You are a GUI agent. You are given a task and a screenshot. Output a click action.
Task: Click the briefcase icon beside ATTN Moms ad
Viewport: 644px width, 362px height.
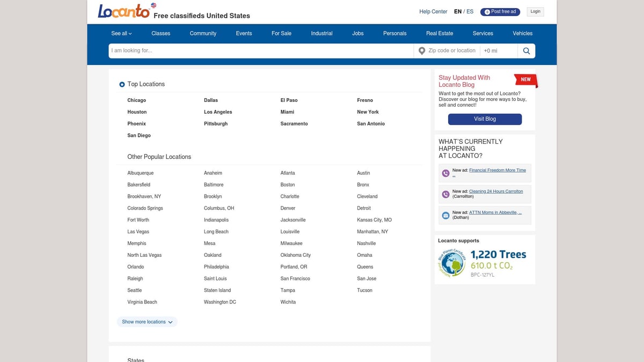click(x=445, y=215)
